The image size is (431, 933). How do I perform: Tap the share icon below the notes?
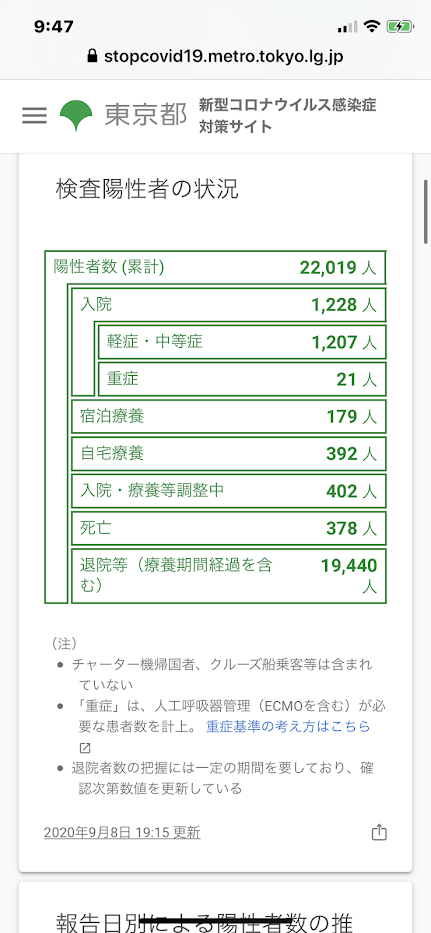[379, 832]
